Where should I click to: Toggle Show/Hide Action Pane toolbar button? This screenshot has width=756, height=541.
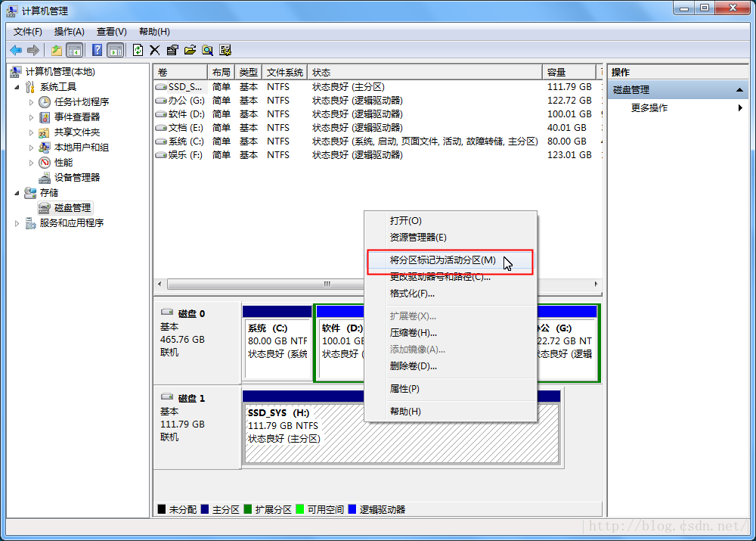[116, 50]
